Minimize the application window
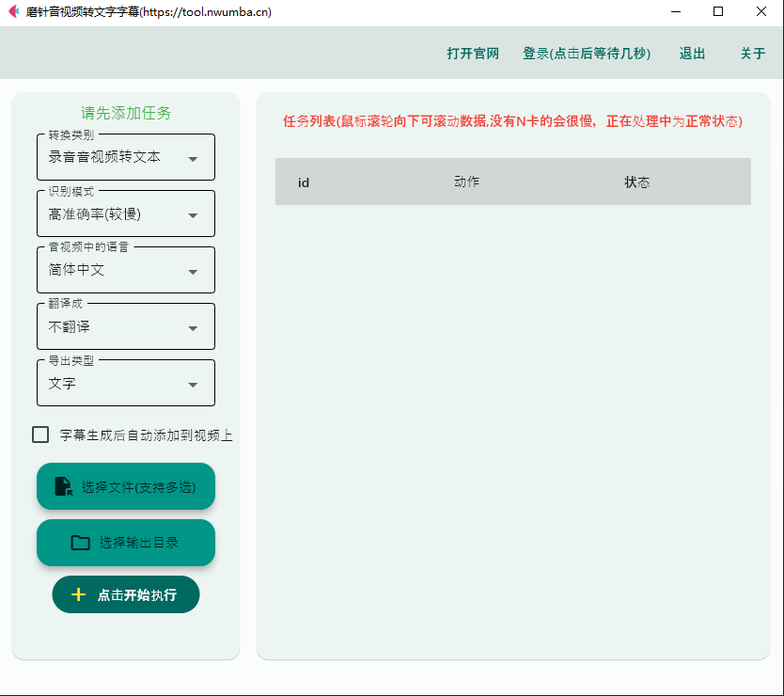This screenshot has height=696, width=784. click(676, 11)
